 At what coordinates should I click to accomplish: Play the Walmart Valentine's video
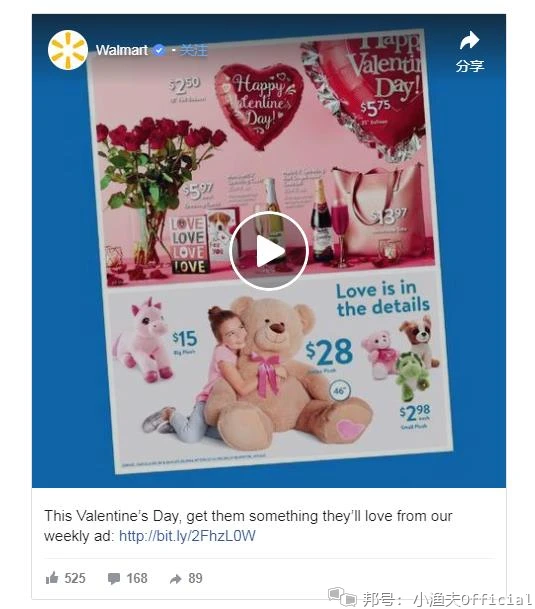[269, 251]
